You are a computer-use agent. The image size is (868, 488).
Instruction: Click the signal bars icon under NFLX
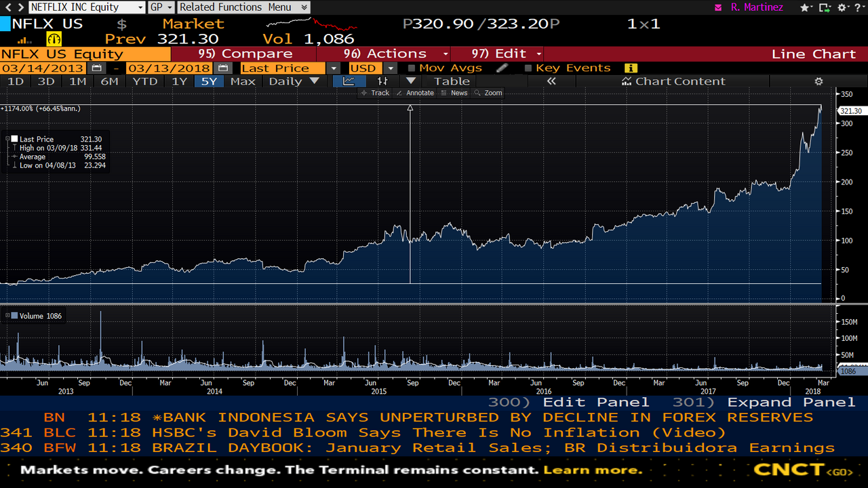click(x=24, y=40)
